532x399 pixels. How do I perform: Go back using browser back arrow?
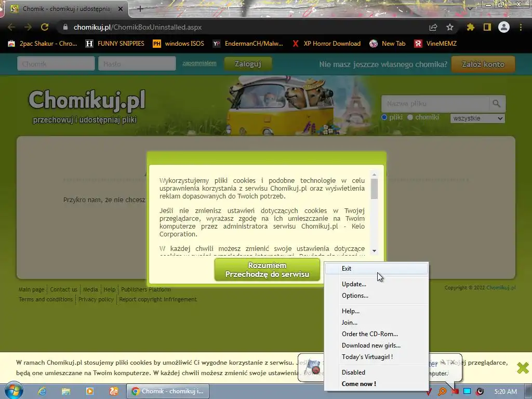(x=11, y=27)
